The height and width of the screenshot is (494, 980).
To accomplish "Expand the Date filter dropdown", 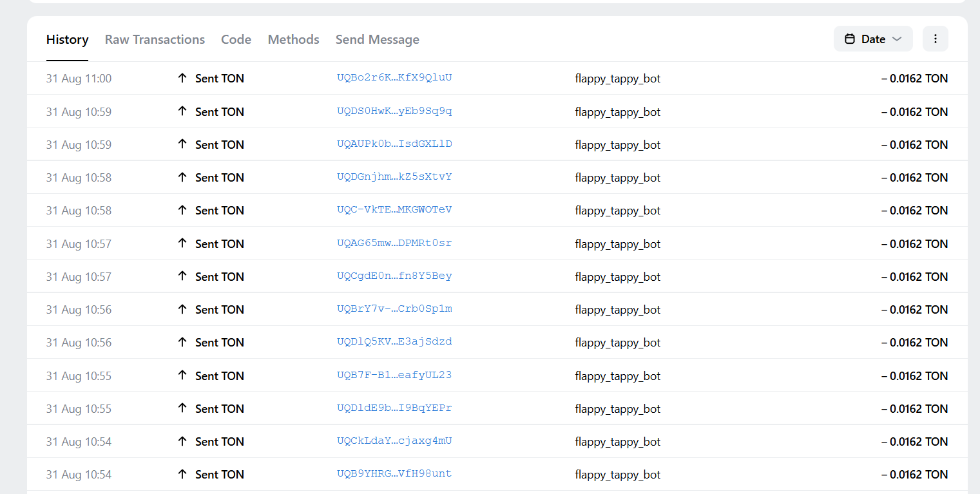I will pos(896,39).
